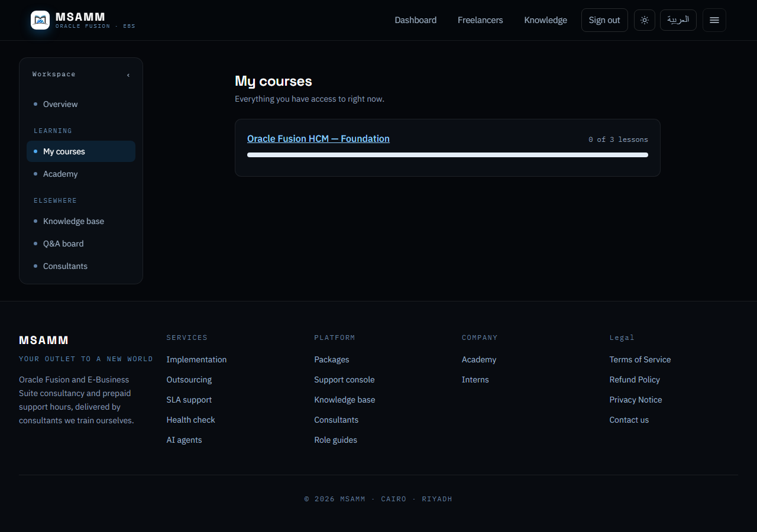757x532 pixels.
Task: Open Outsourcing footer link
Action: [189, 379]
